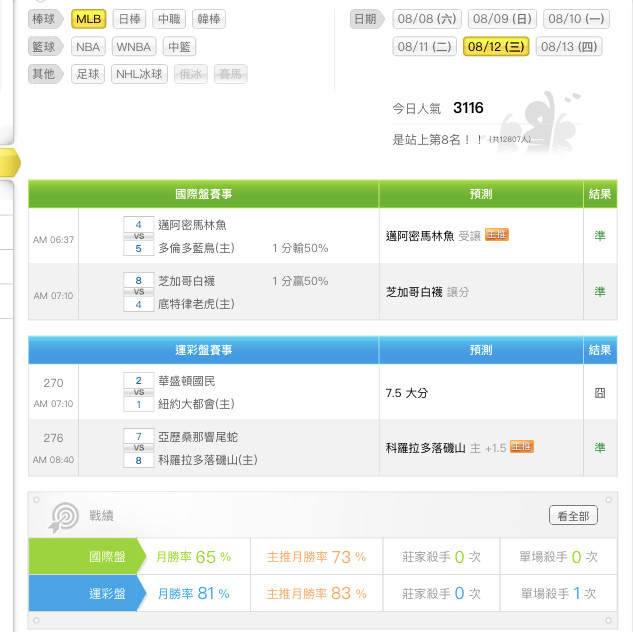The height and width of the screenshot is (632, 633).
Task: Click team name 芝加哥白襪 in matchup
Action: point(187,281)
